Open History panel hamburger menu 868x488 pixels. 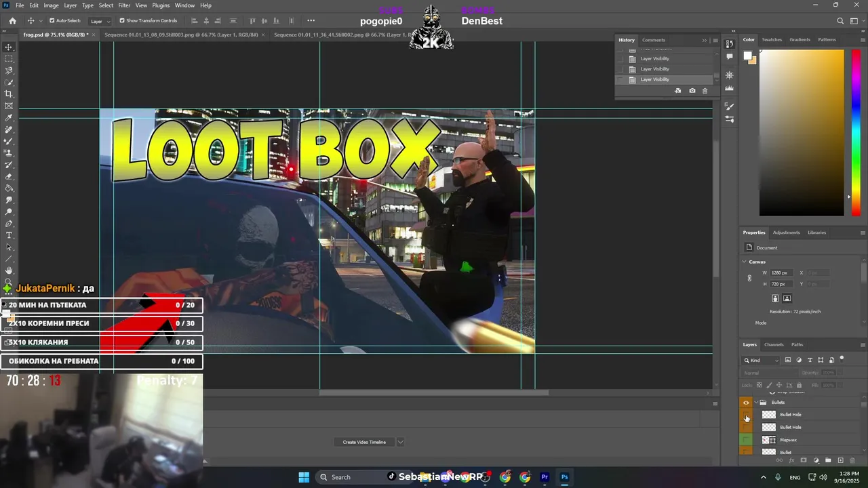(x=715, y=40)
